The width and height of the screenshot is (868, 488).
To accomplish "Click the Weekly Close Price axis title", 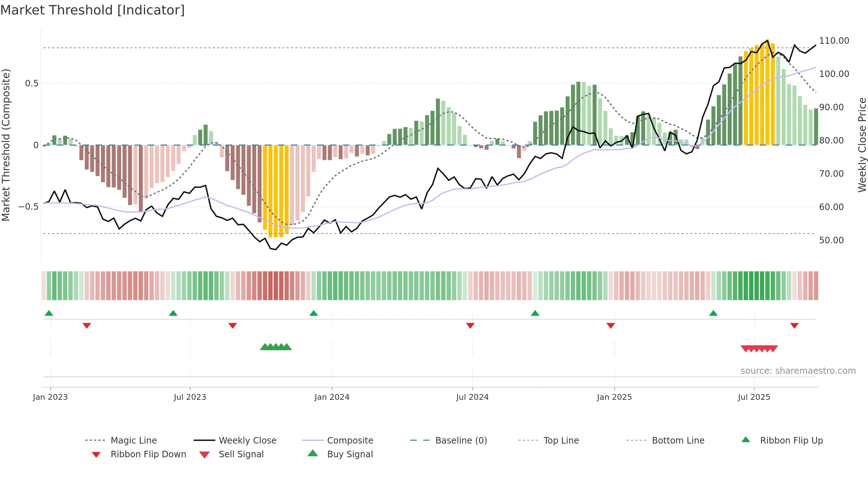I will pyautogui.click(x=862, y=145).
